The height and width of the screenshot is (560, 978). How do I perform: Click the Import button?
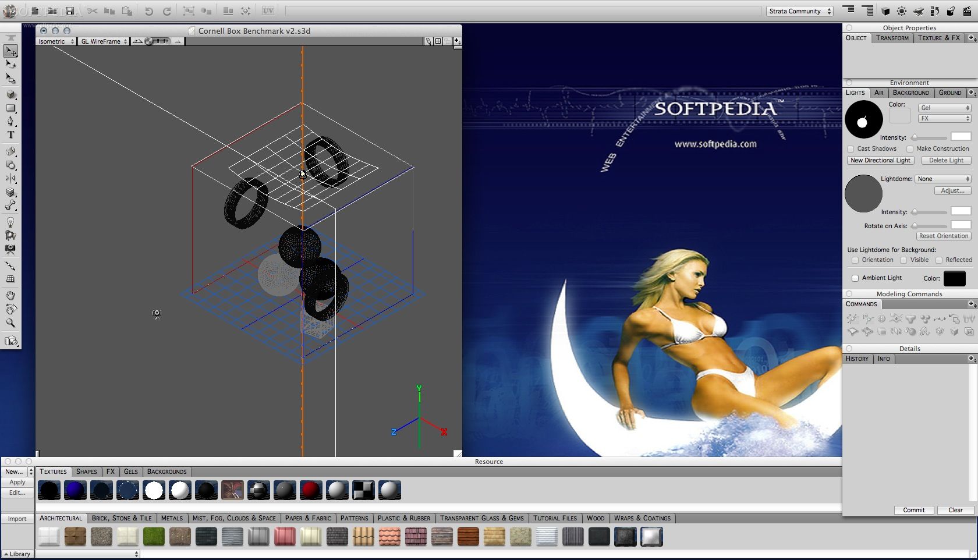tap(17, 519)
